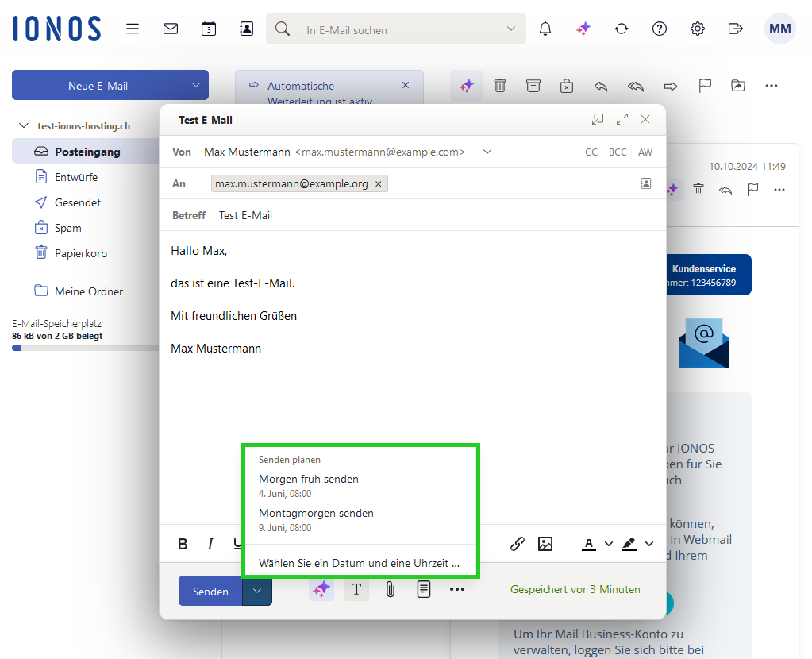This screenshot has width=812, height=659.
Task: Click the move-to-folder icon in toolbar
Action: pos(738,86)
